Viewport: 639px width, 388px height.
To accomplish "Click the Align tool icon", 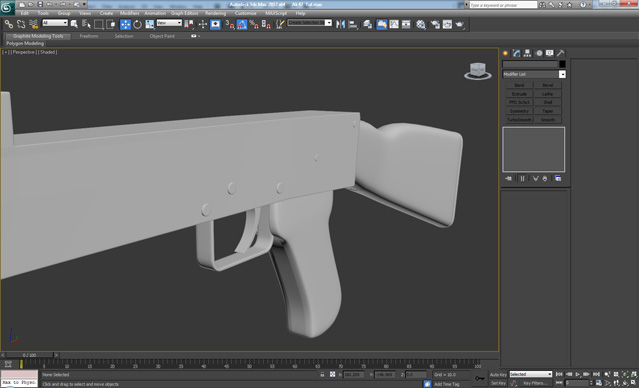I will [353, 24].
